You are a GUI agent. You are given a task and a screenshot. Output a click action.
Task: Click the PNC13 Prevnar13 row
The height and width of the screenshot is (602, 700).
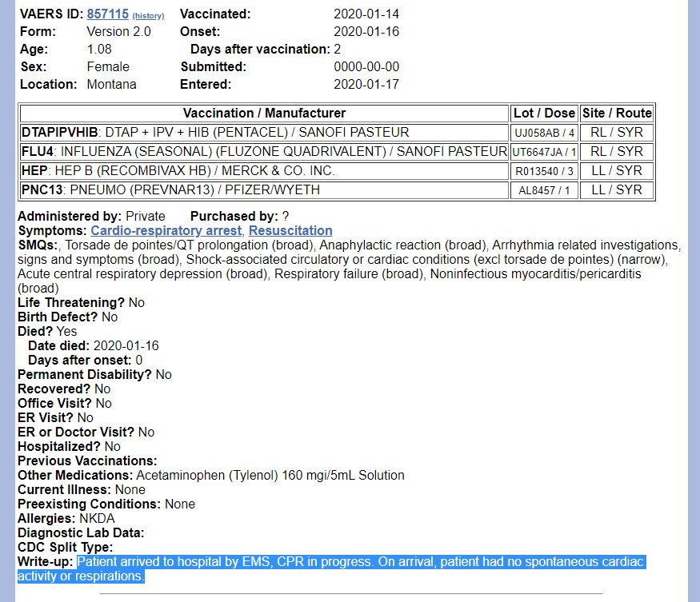pyautogui.click(x=264, y=190)
